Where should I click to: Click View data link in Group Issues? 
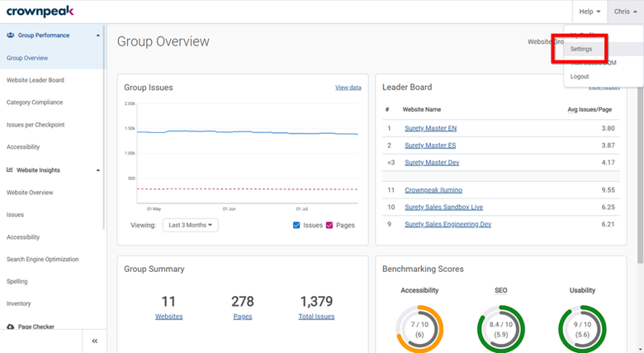(348, 88)
